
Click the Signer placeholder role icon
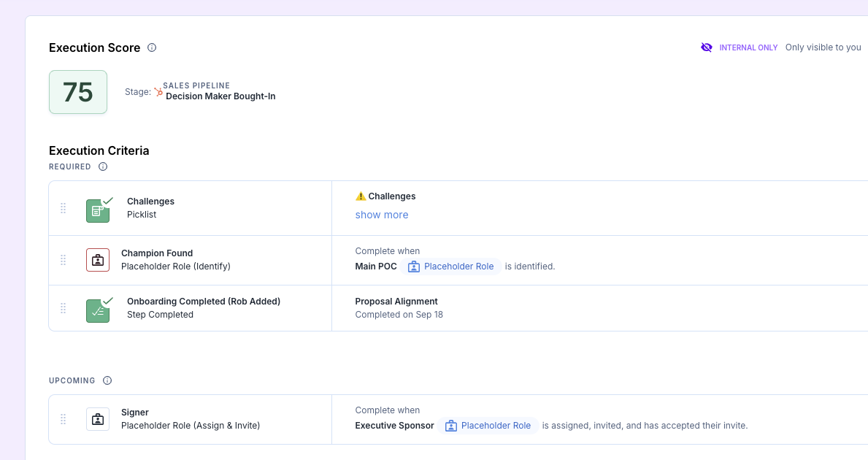[x=98, y=420]
